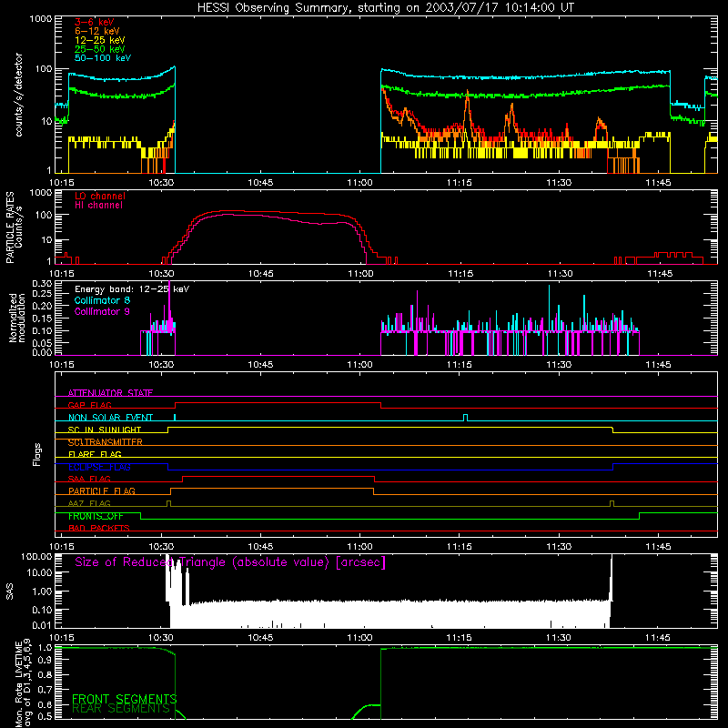Screen dimensions: 728x728
Task: Select the REAR SEGMENTS legend label
Action: pyautogui.click(x=121, y=708)
